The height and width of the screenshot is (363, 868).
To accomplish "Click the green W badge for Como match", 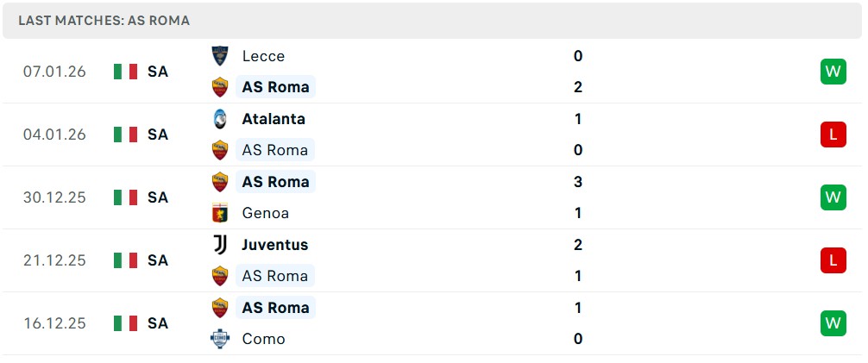I will (833, 323).
